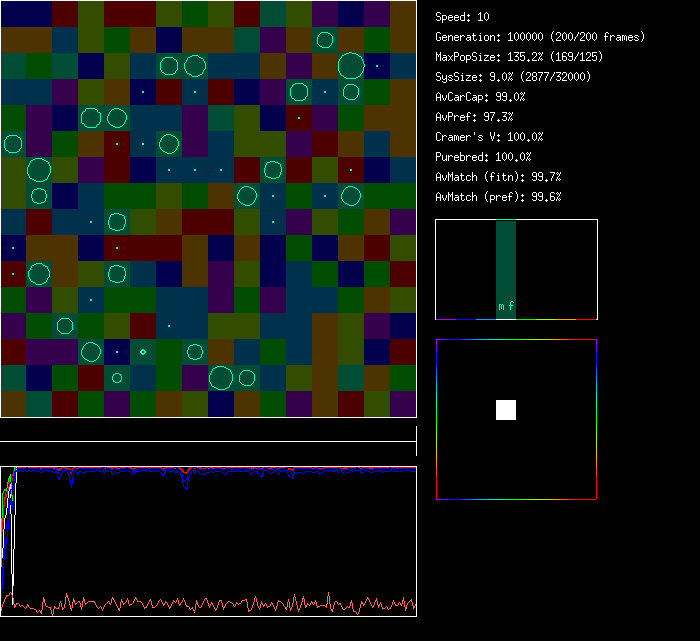Image resolution: width=700 pixels, height=641 pixels.
Task: Click the largest circle near the grid's top-right
Action: click(x=350, y=67)
